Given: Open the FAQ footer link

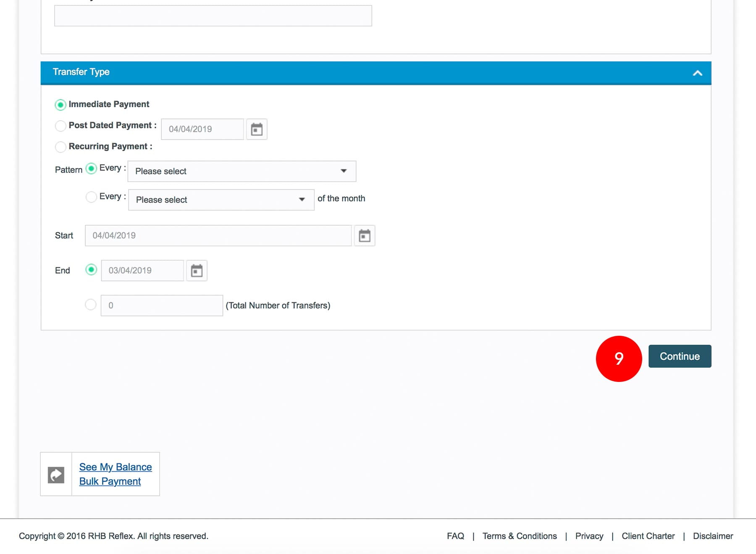Looking at the screenshot, I should point(455,536).
